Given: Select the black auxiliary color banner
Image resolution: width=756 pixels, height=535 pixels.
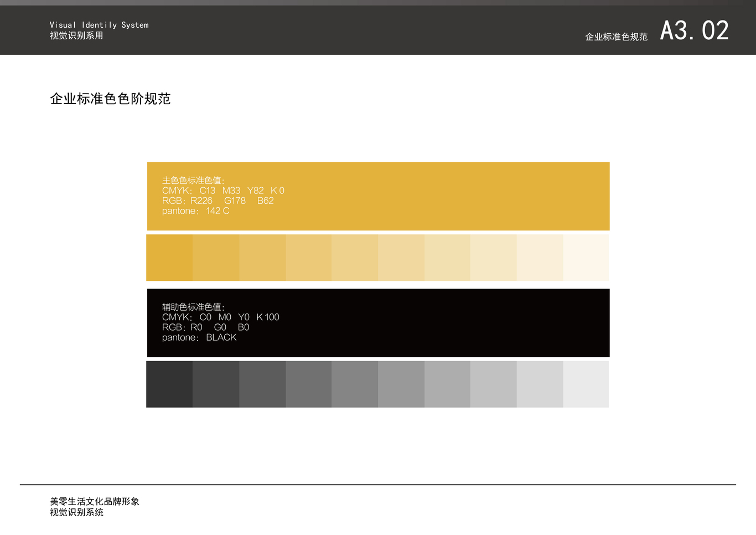Looking at the screenshot, I should 378,323.
